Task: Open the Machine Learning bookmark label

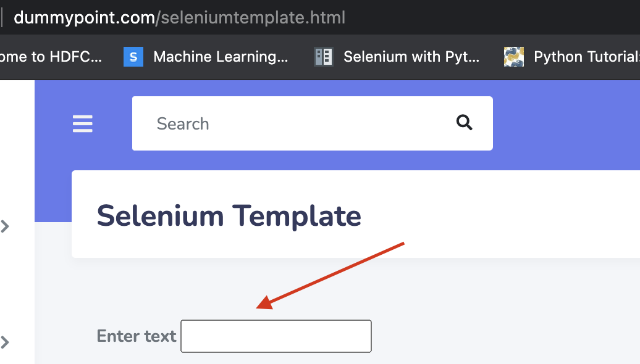Action: [x=221, y=57]
